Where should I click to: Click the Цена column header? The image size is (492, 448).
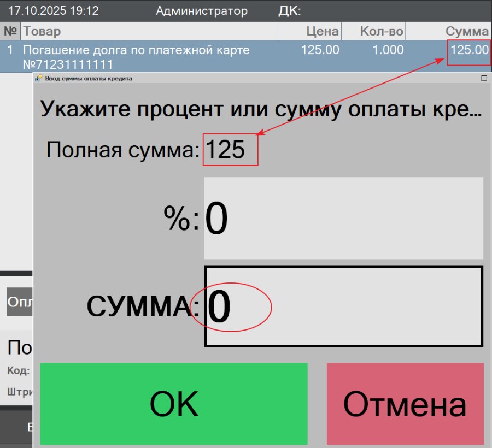pyautogui.click(x=309, y=31)
